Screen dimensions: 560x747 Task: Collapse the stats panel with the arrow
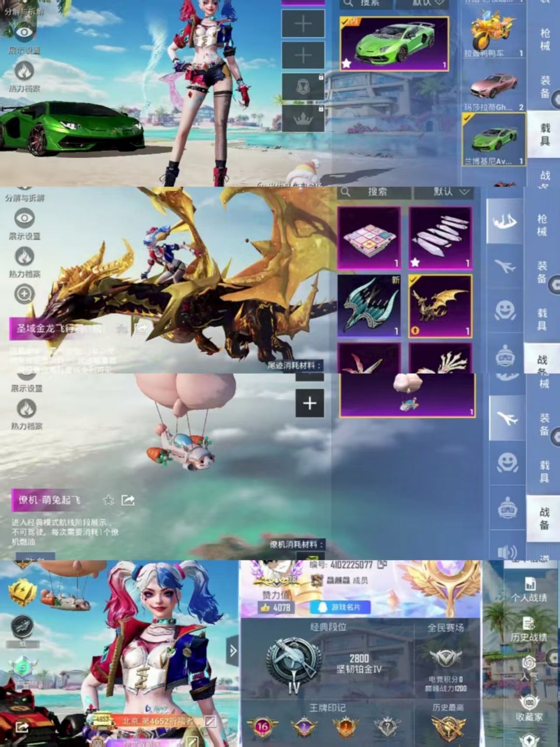click(x=233, y=651)
